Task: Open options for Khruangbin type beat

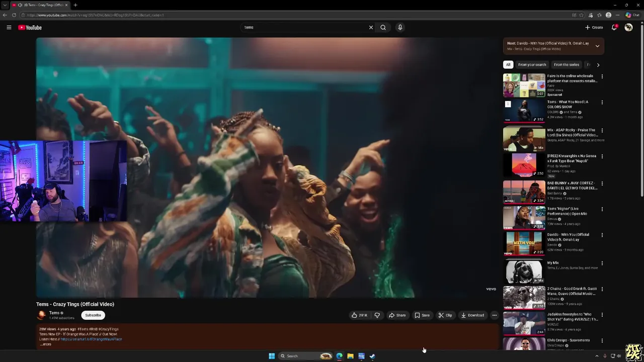Action: click(602, 156)
